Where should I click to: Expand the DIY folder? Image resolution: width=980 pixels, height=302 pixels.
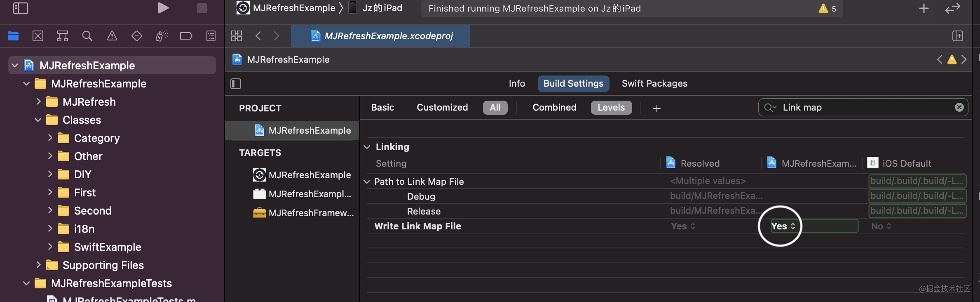tap(50, 174)
